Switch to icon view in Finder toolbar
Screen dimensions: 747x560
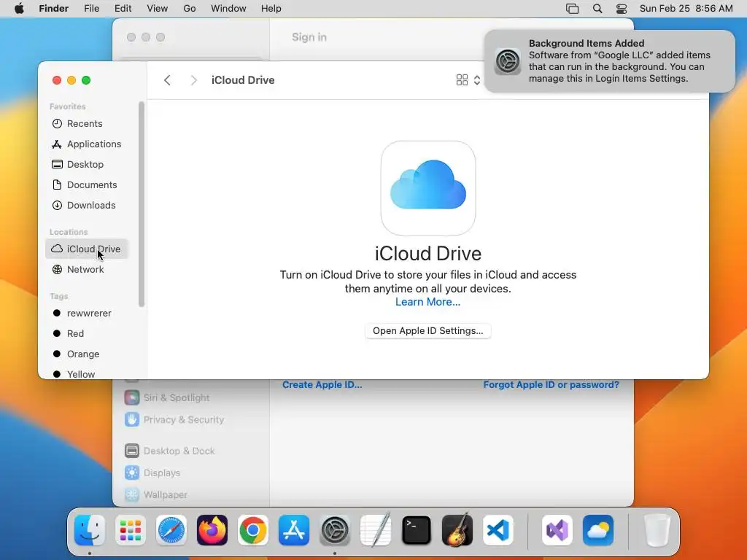point(462,80)
